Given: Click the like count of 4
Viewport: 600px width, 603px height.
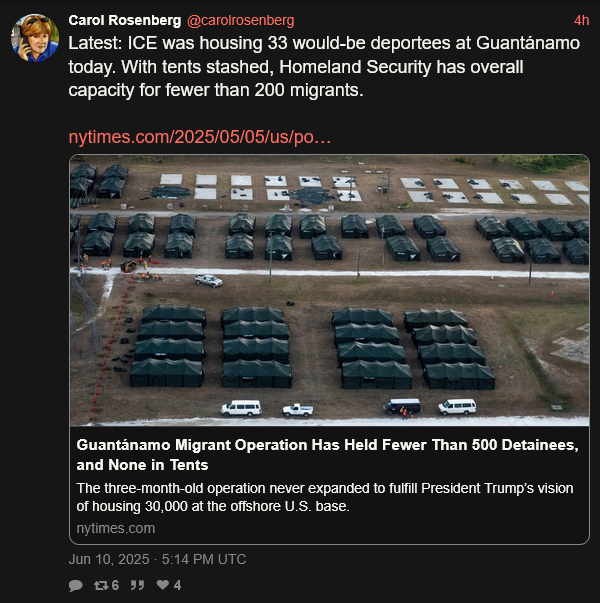Looking at the screenshot, I should (x=177, y=585).
